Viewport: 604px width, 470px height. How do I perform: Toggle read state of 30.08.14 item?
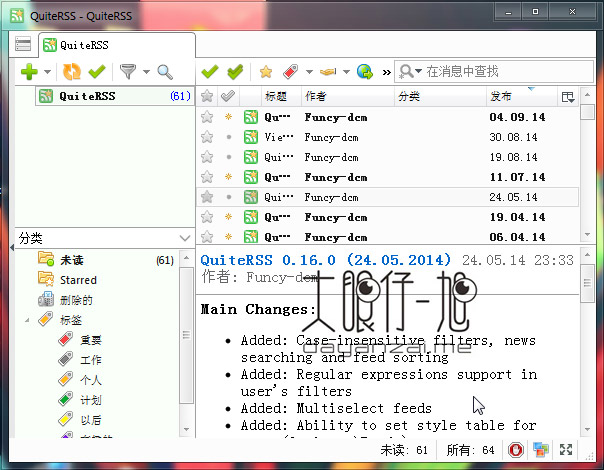(x=229, y=137)
